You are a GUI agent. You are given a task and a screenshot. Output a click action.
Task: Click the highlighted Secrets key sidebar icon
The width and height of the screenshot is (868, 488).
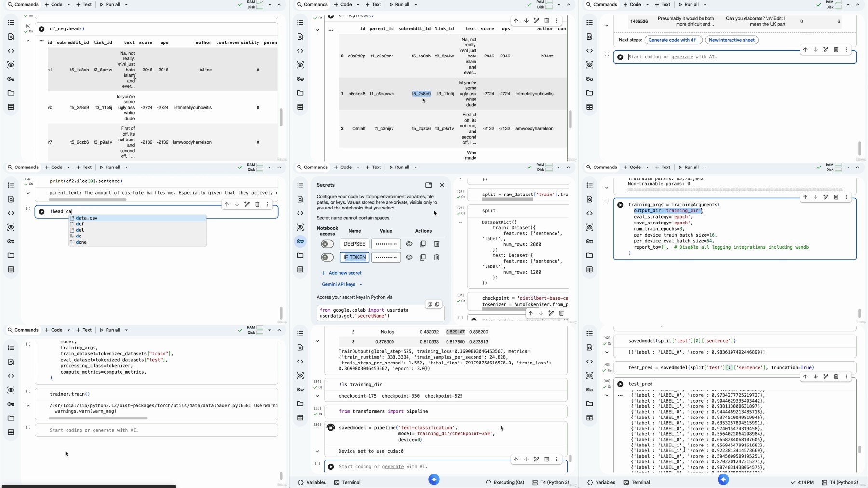[x=300, y=241]
